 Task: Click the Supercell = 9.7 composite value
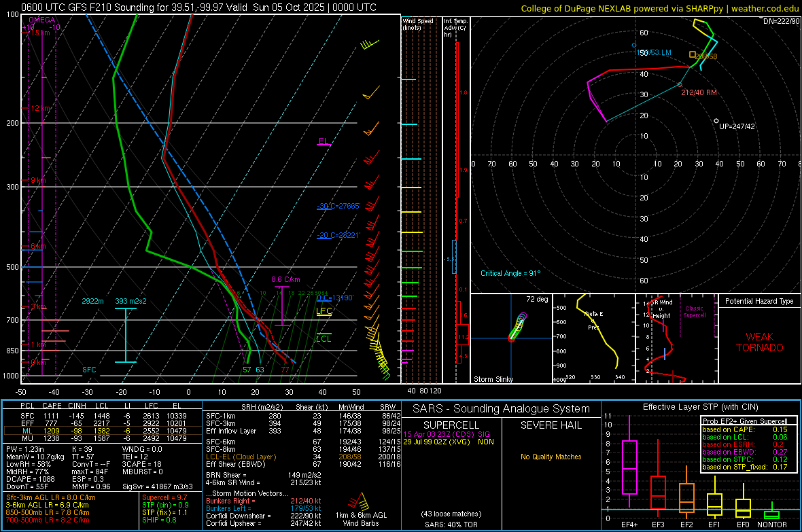pyautogui.click(x=164, y=497)
